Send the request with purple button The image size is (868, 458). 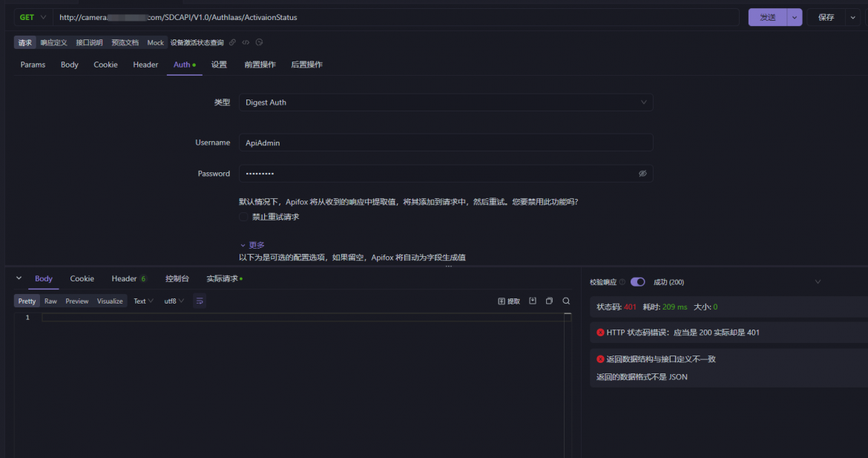[x=767, y=17]
